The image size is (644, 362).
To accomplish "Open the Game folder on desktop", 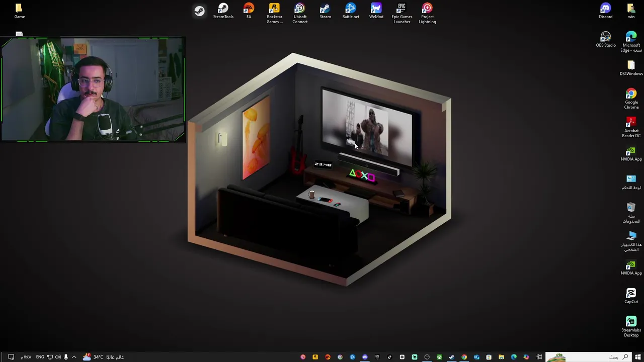I will (19, 11).
